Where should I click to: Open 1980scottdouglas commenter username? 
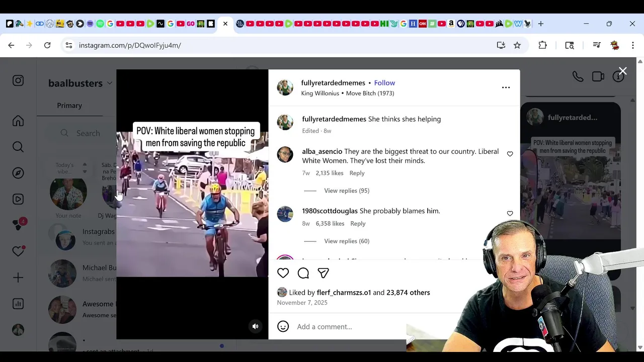330,211
